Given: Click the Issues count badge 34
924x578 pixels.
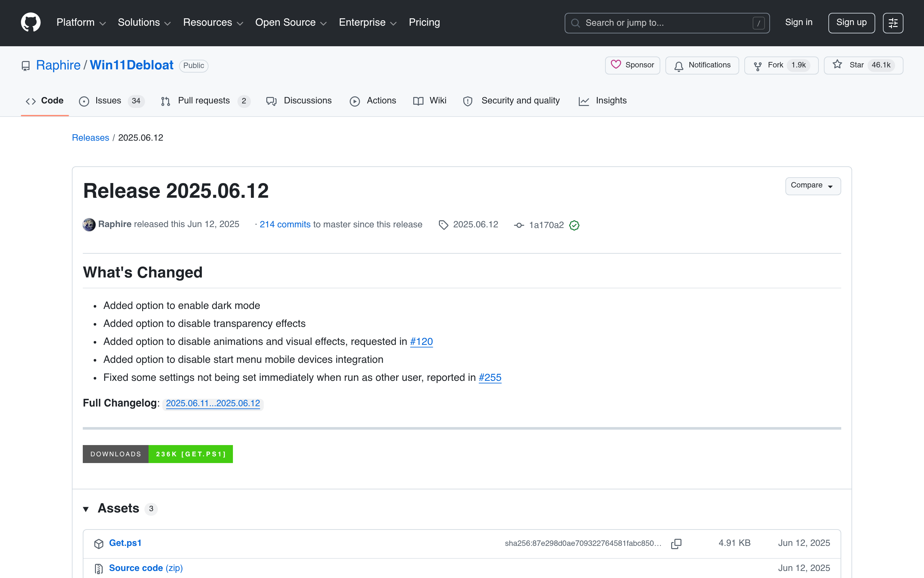Looking at the screenshot, I should pos(136,101).
